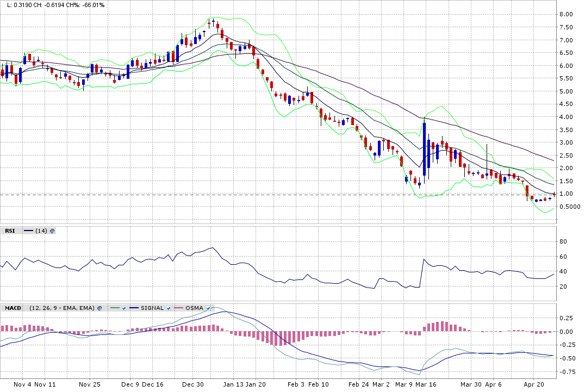
Task: Click the Mar 16 date axis label
Action: pos(426,384)
